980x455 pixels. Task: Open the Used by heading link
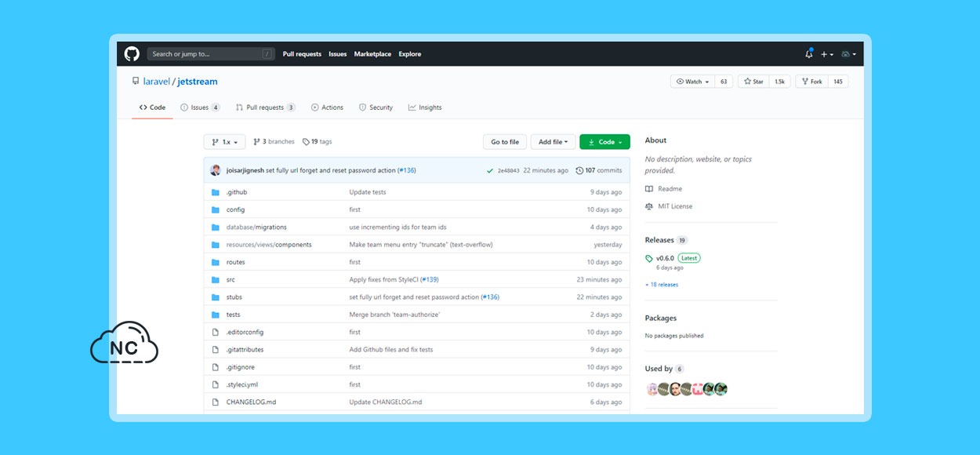pyautogui.click(x=659, y=369)
